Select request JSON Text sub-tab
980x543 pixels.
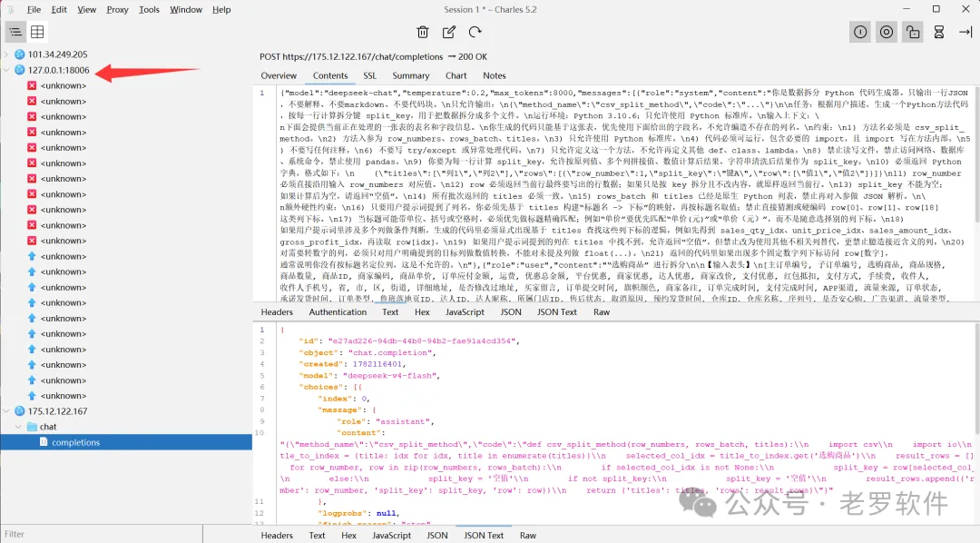557,312
